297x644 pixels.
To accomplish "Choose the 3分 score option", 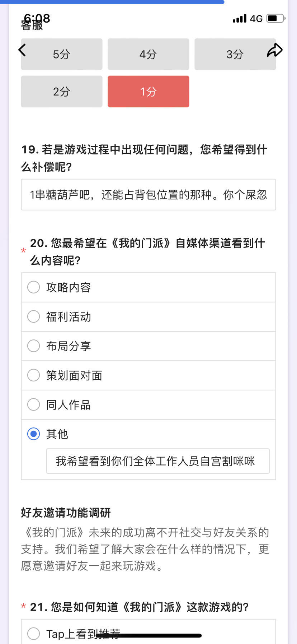I will click(235, 54).
